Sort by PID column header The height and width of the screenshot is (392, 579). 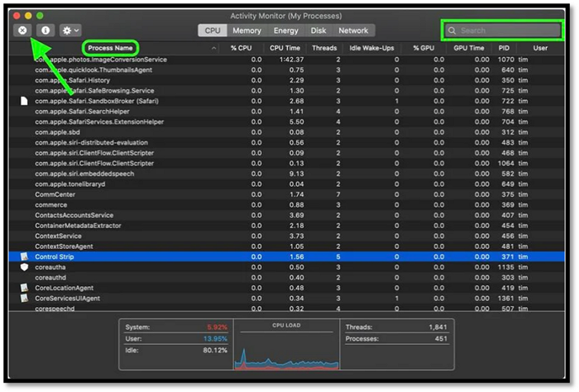(505, 48)
